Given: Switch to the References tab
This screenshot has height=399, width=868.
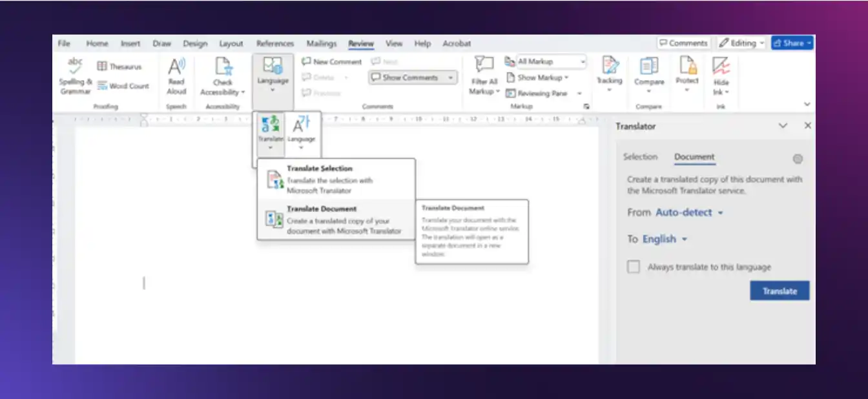Looking at the screenshot, I should point(275,43).
